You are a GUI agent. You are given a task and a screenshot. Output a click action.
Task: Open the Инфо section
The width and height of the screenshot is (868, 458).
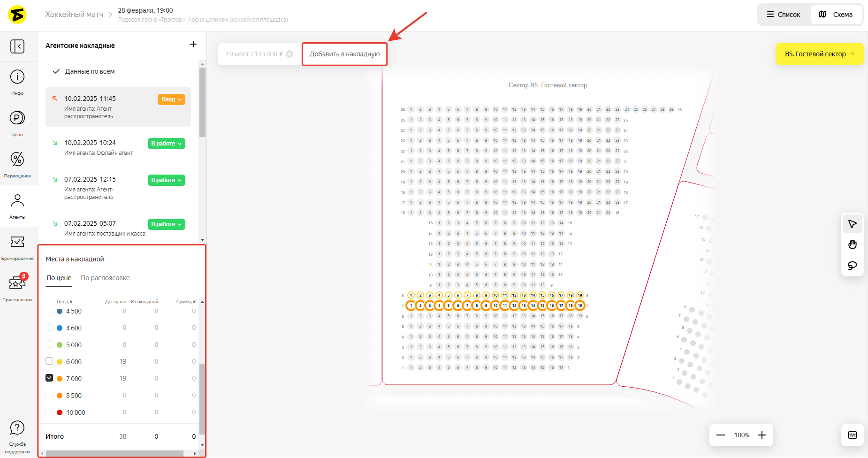click(17, 82)
